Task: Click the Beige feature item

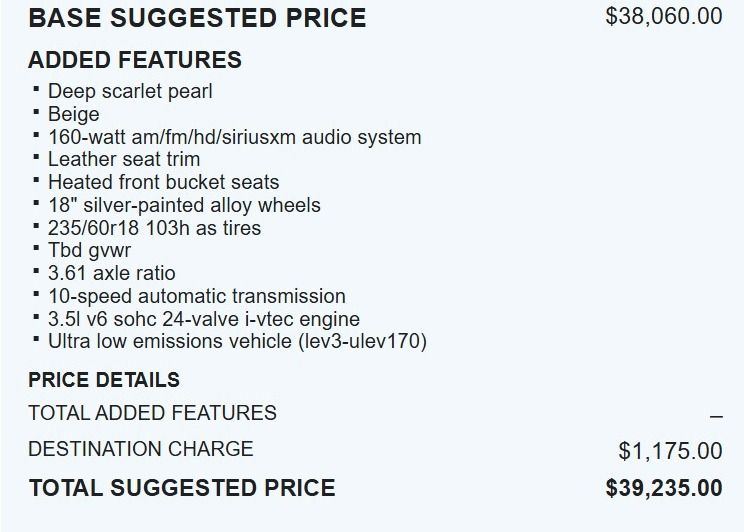Action: [73, 114]
